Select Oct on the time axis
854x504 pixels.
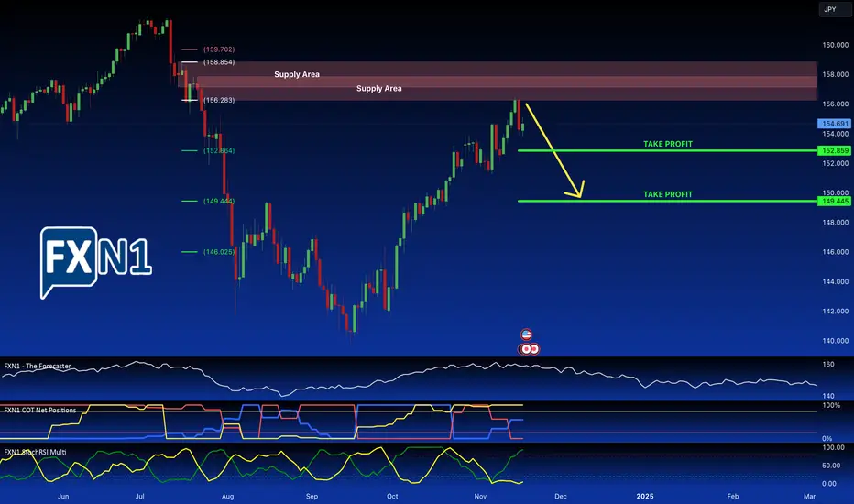pyautogui.click(x=392, y=496)
